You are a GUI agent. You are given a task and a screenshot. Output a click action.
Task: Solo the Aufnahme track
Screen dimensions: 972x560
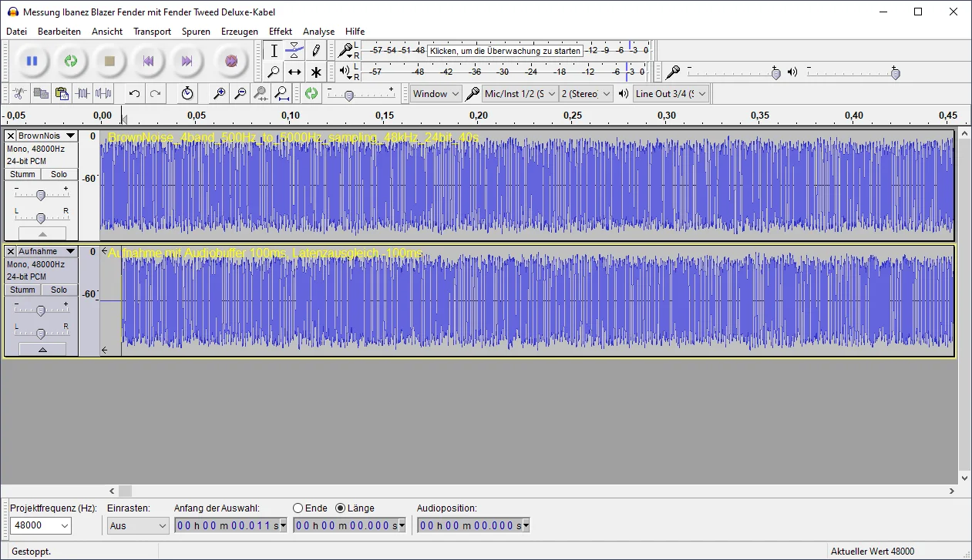tap(59, 290)
